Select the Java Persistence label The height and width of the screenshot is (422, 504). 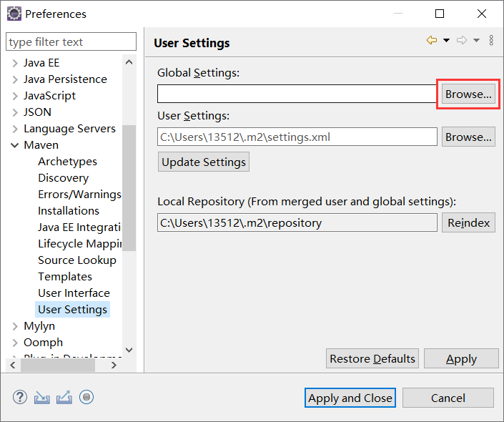click(x=65, y=79)
